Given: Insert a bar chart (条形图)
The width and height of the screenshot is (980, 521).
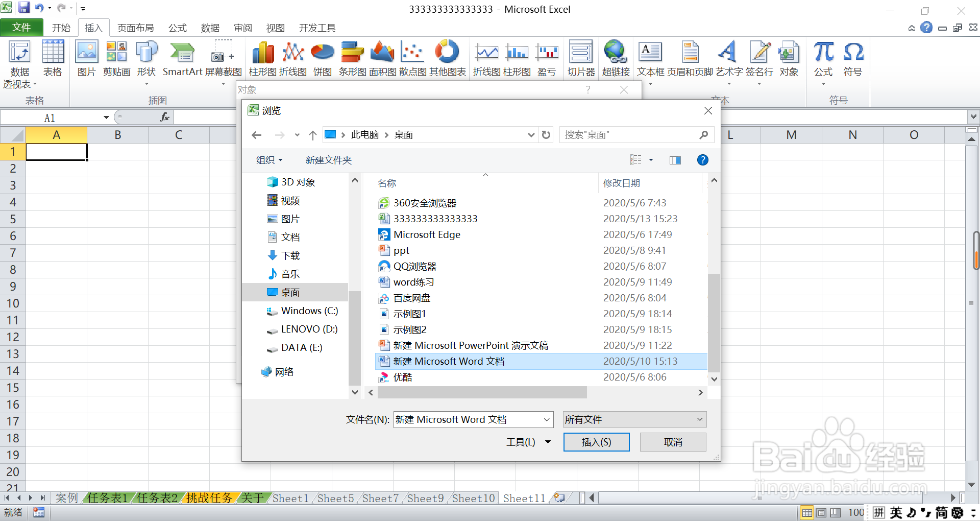Looking at the screenshot, I should click(x=352, y=59).
